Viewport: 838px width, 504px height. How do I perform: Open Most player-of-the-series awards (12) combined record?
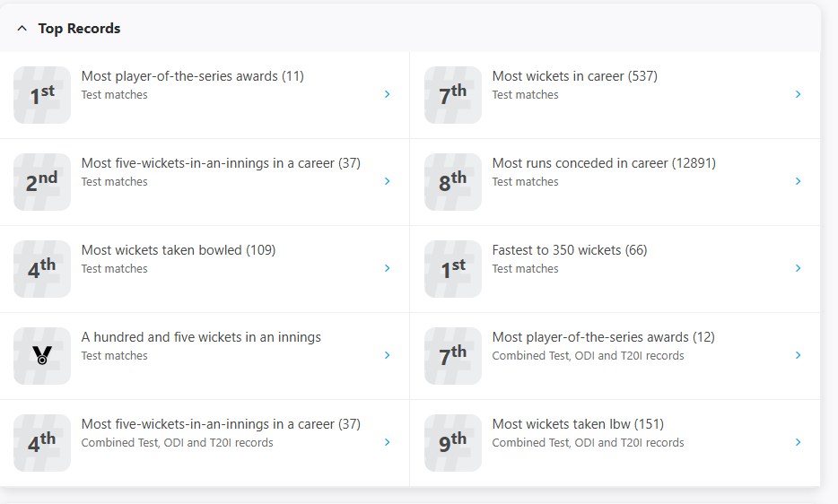(x=603, y=337)
